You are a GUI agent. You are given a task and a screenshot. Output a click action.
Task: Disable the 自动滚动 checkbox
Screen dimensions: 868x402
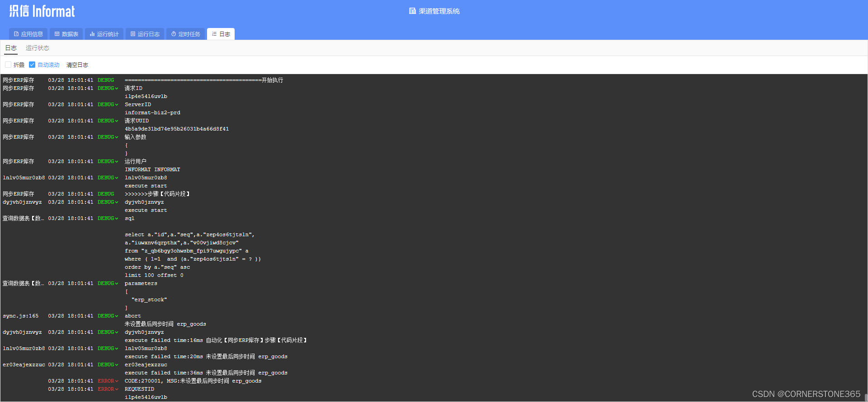pos(32,65)
